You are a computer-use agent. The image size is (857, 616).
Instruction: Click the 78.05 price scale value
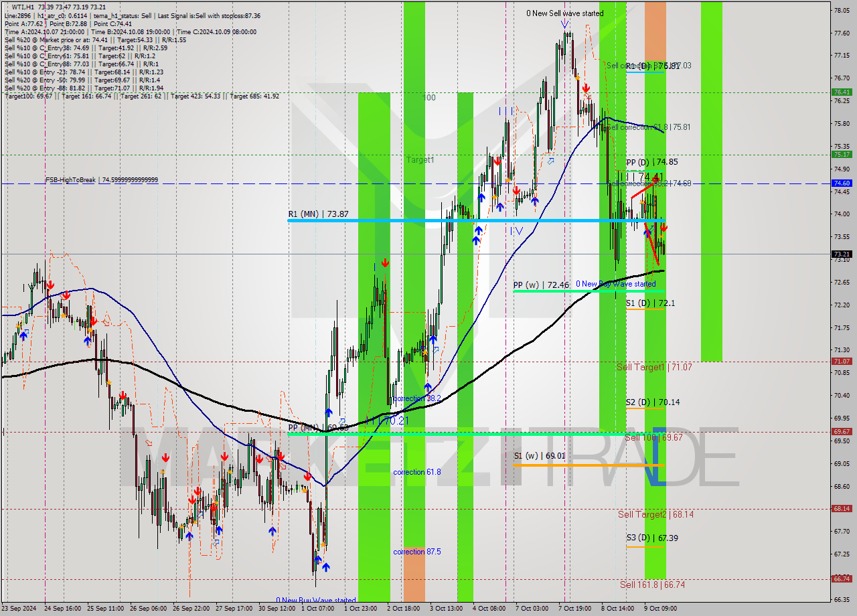[x=841, y=10]
